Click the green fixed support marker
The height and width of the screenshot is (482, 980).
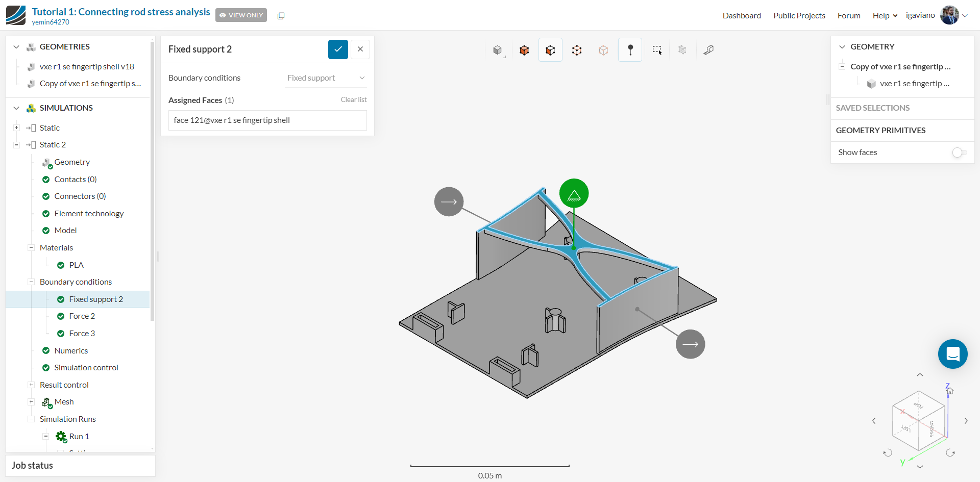click(x=574, y=194)
